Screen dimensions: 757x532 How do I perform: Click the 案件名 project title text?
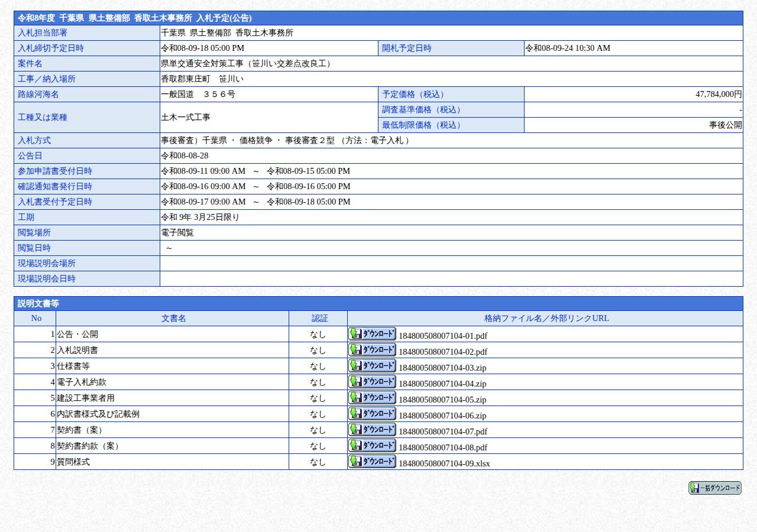[246, 63]
